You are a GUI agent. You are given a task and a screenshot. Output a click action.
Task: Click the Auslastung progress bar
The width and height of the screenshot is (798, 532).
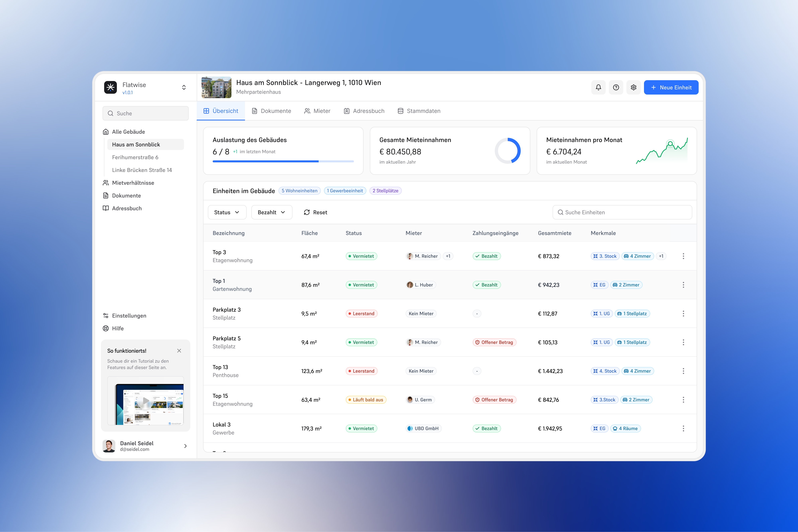(283, 162)
